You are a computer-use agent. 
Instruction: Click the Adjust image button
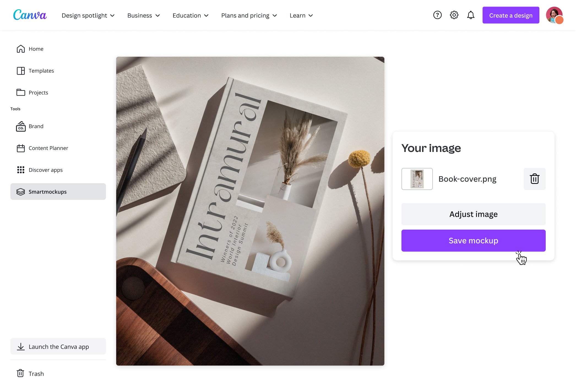pyautogui.click(x=474, y=214)
